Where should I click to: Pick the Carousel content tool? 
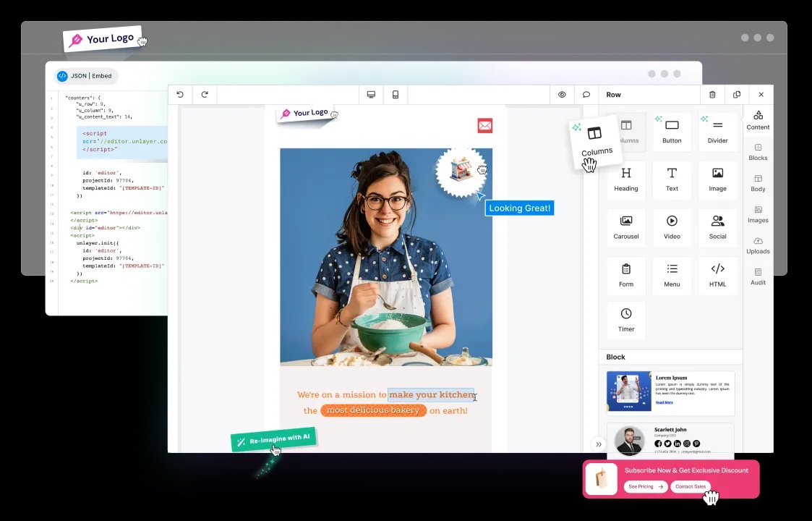626,227
